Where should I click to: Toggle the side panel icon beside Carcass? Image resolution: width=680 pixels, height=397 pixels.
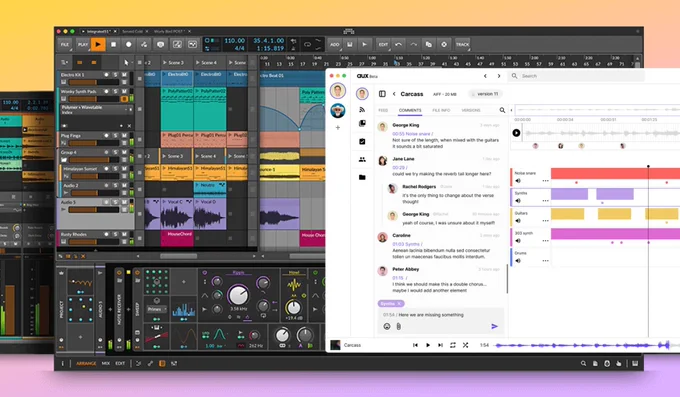(382, 94)
